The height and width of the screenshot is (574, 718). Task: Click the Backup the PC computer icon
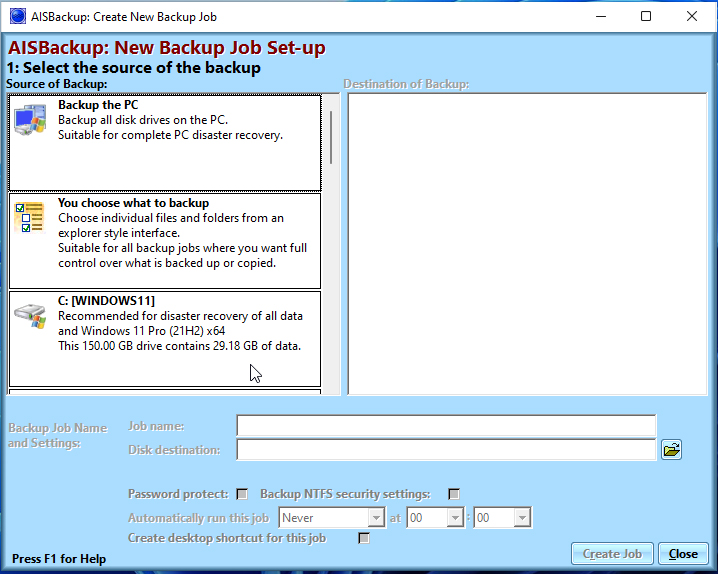31,121
